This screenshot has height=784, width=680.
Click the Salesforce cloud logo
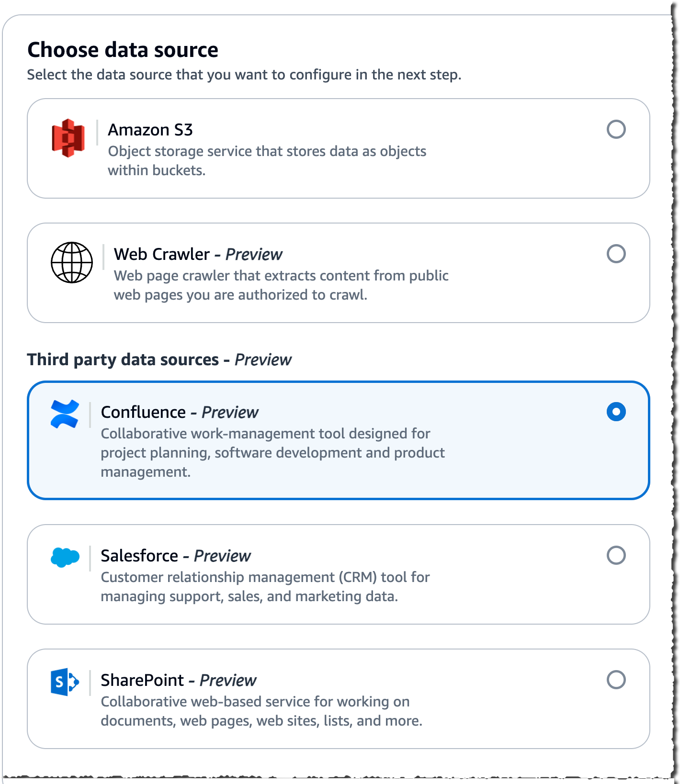point(66,556)
